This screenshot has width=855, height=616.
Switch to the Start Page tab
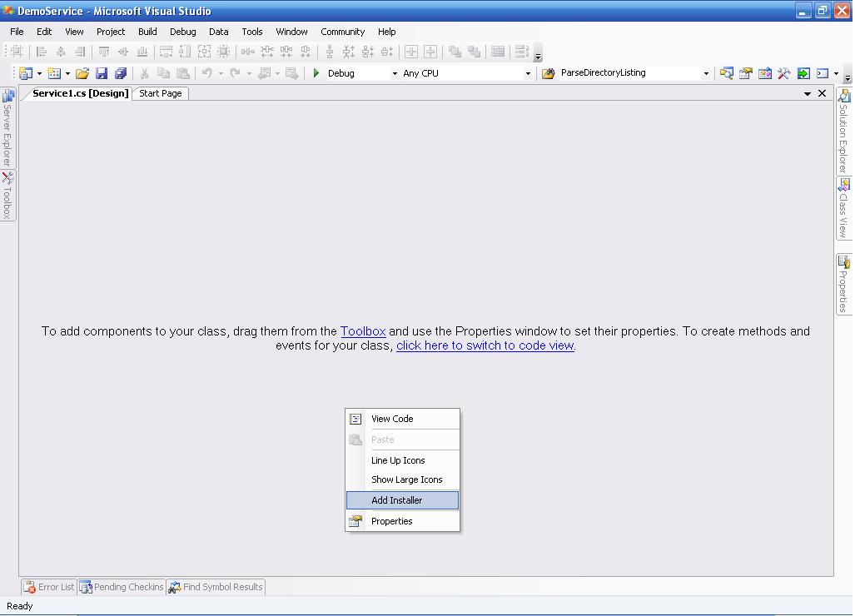tap(161, 93)
